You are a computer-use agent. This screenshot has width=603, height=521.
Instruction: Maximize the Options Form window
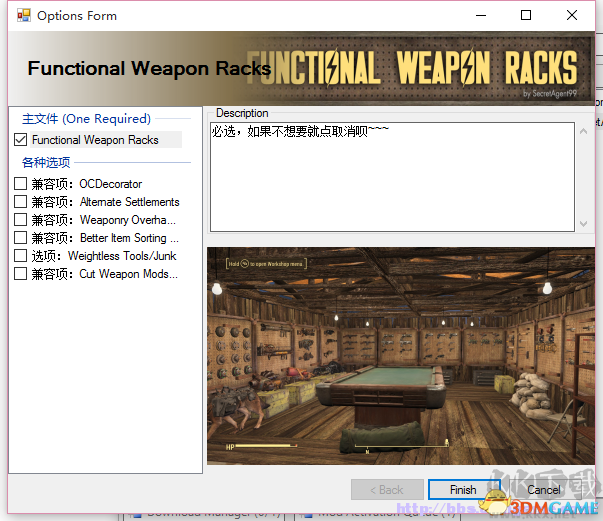(x=526, y=15)
